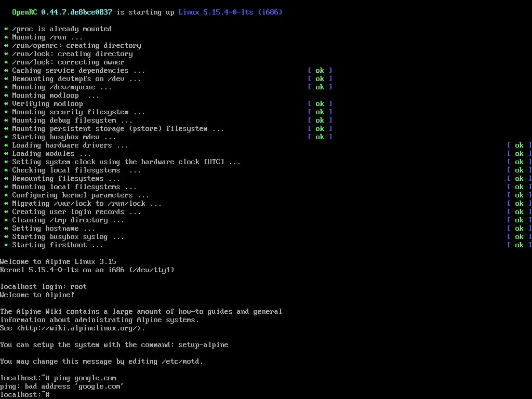Click 'Caching service dependencies ...' text
This screenshot has height=399, width=532.
click(78, 71)
